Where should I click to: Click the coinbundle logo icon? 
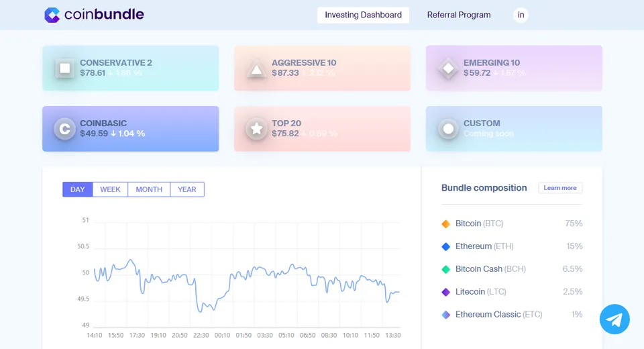52,15
